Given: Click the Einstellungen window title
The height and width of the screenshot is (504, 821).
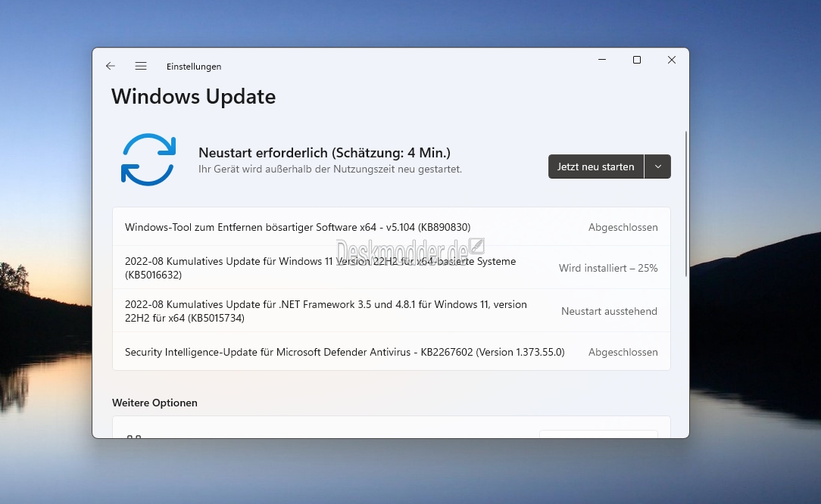Looking at the screenshot, I should pyautogui.click(x=194, y=67).
